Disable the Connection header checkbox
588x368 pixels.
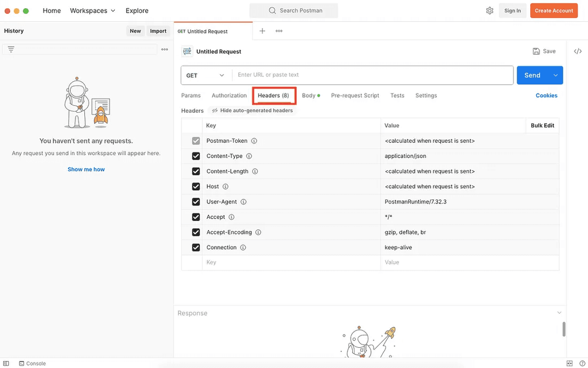(196, 248)
